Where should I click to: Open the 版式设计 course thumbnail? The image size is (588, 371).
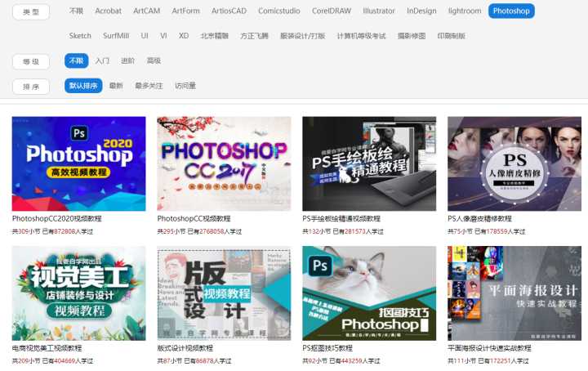pos(224,293)
